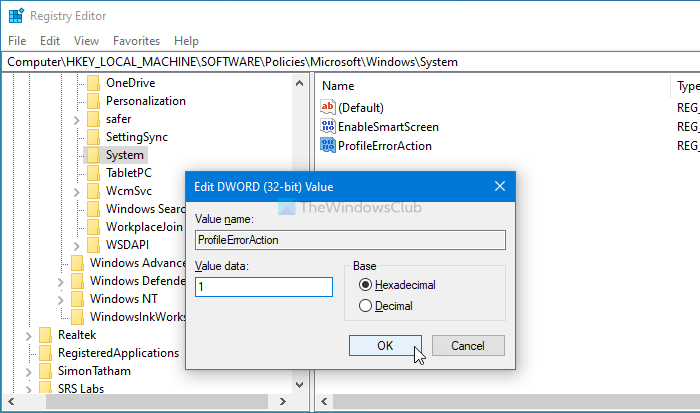Select the Decimal base radio button
This screenshot has height=413, width=700.
coord(365,306)
